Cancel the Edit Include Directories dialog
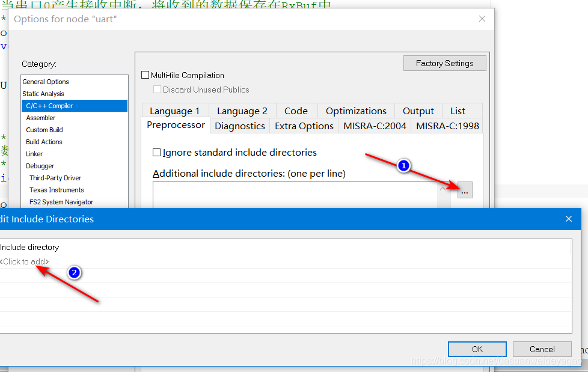 coord(542,349)
